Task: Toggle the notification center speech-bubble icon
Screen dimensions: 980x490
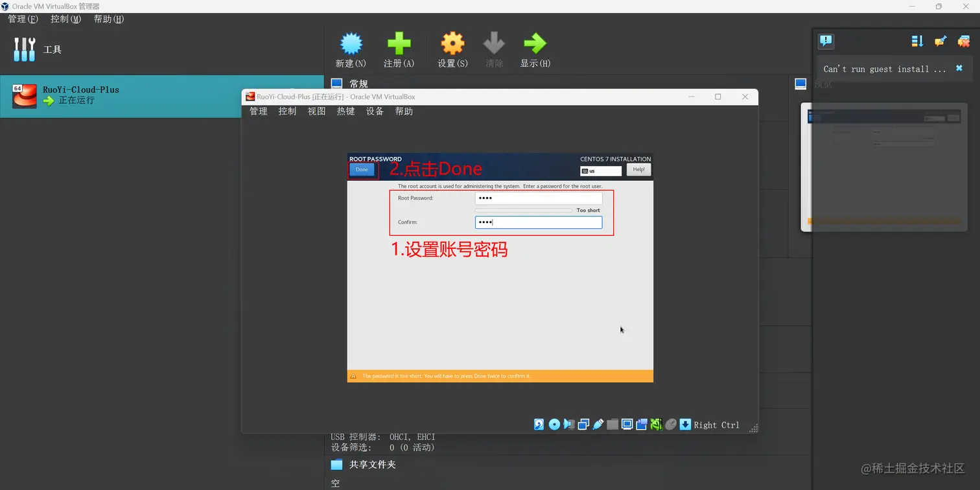Action: coord(826,41)
